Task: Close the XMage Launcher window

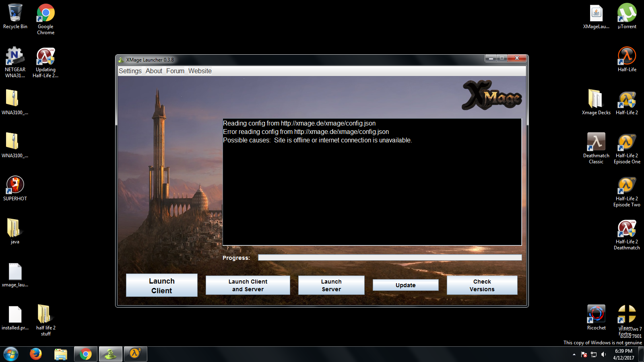Action: coord(517,58)
